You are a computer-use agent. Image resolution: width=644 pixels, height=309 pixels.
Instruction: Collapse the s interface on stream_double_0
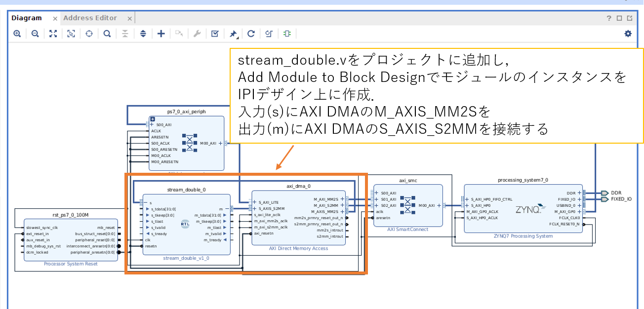click(x=146, y=202)
